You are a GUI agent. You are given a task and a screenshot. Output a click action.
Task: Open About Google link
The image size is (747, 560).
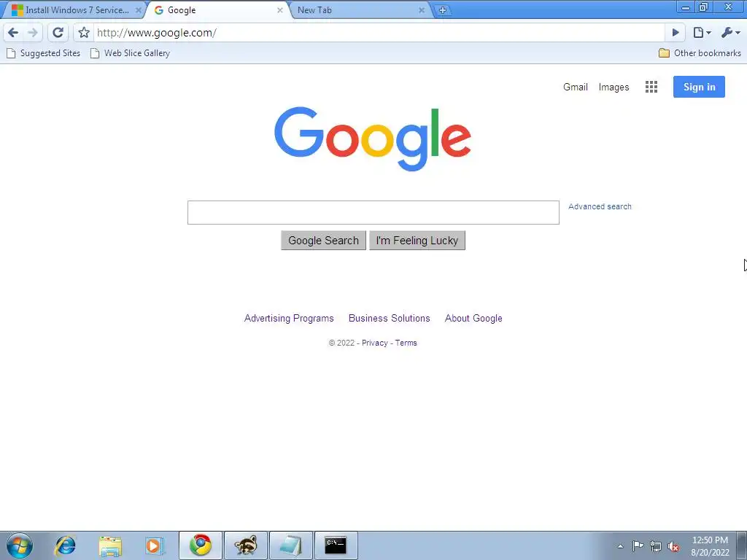point(473,318)
